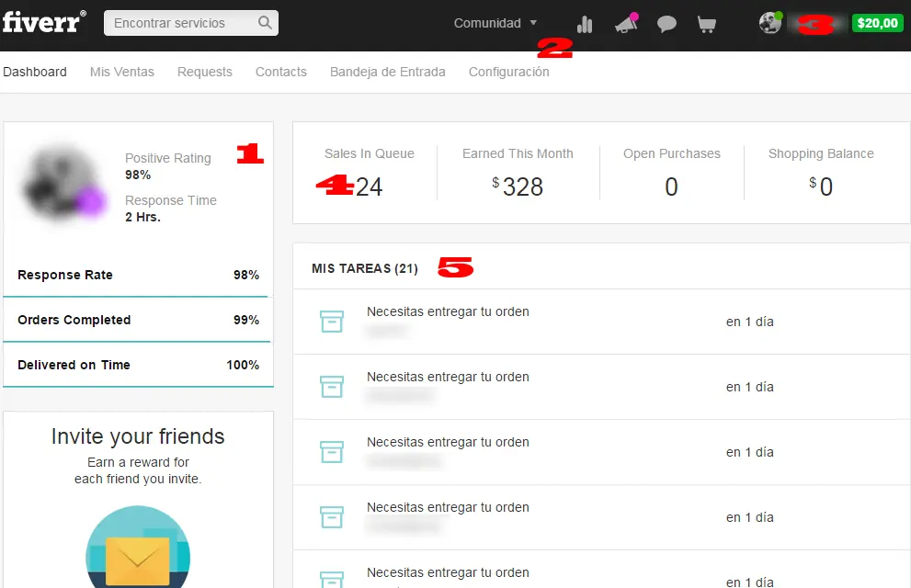Open the Contacts tab
Screen dimensions: 911x588
[281, 72]
